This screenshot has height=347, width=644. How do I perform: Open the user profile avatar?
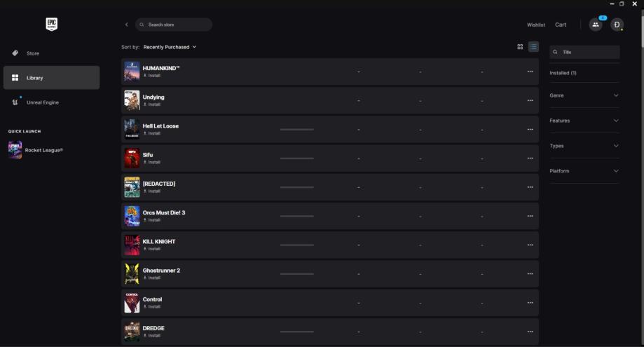click(x=617, y=25)
